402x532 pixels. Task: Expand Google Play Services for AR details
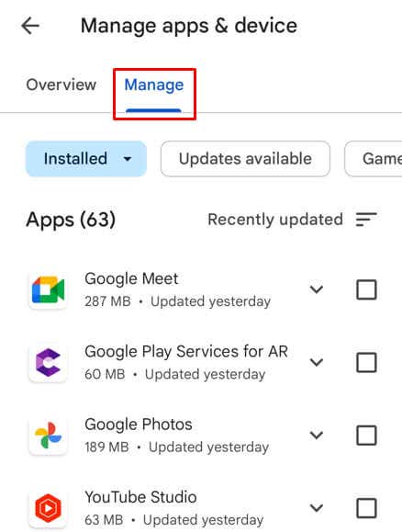coord(317,362)
